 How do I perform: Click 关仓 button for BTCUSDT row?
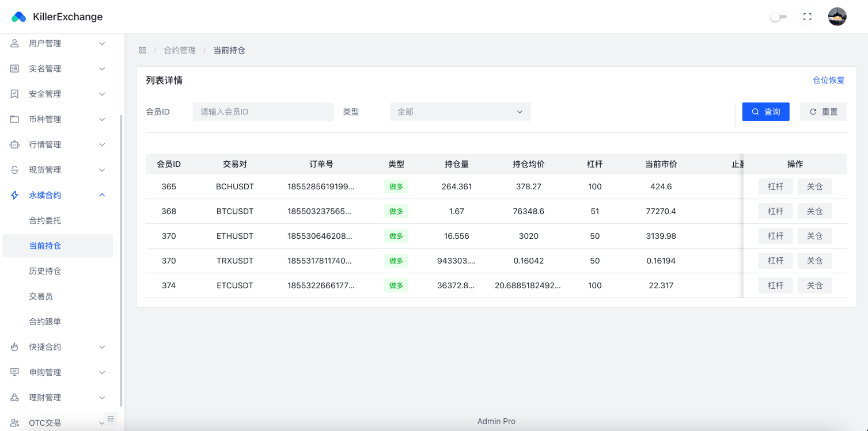pos(814,211)
